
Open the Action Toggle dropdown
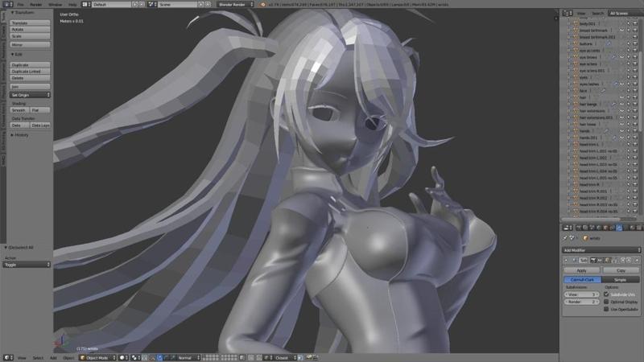click(27, 265)
